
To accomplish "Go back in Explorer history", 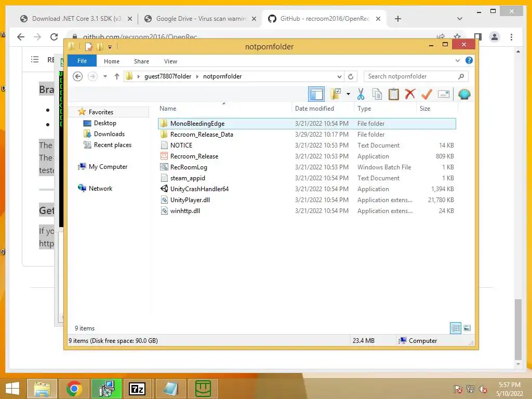I will coord(78,76).
